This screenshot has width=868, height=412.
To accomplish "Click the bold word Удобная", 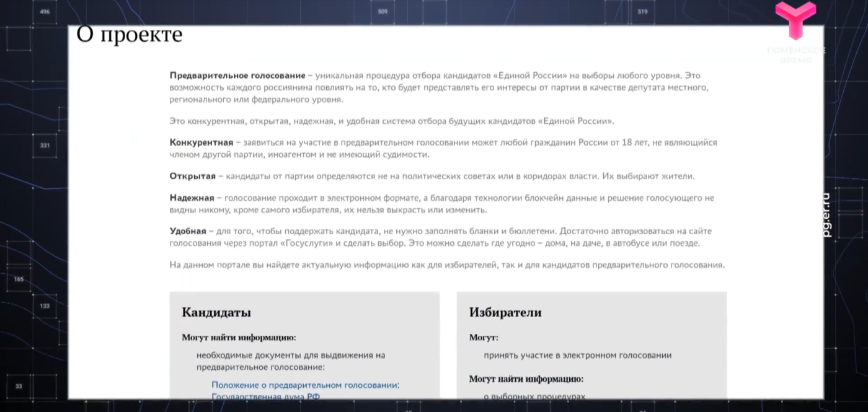I will pyautogui.click(x=187, y=231).
